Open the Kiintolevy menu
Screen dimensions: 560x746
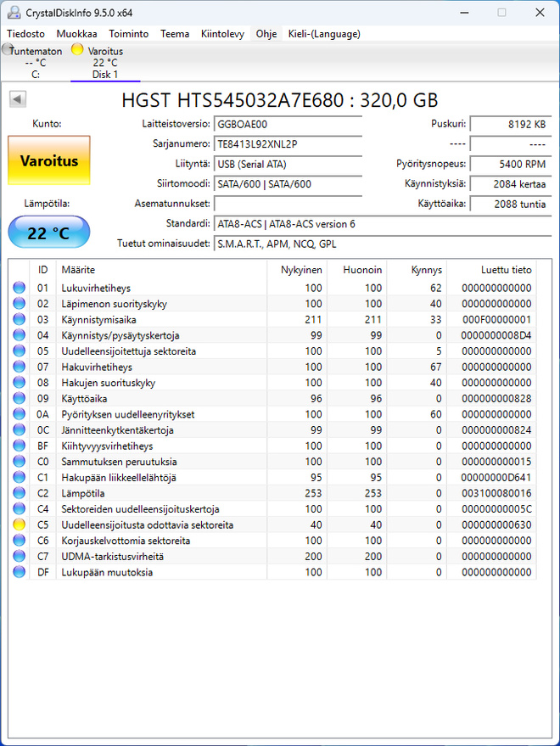(222, 34)
